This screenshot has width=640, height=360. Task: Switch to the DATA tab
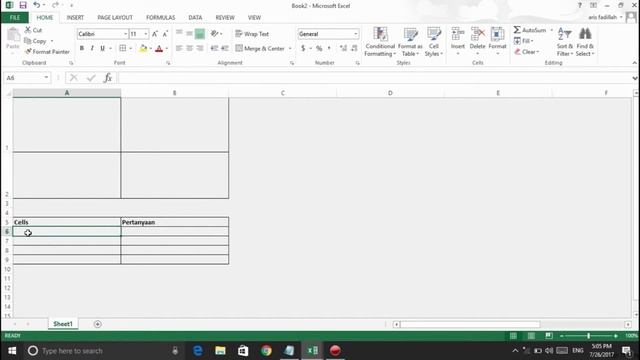pyautogui.click(x=195, y=18)
